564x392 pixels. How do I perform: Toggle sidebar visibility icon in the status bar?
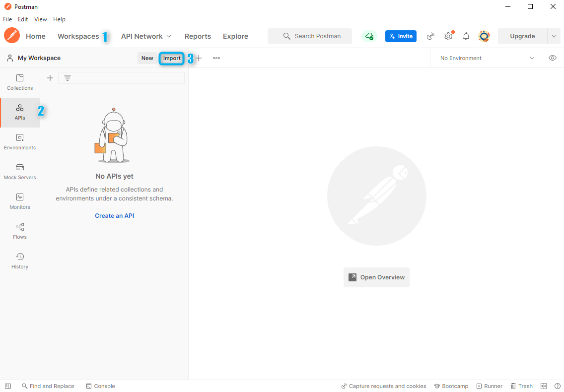click(x=8, y=386)
